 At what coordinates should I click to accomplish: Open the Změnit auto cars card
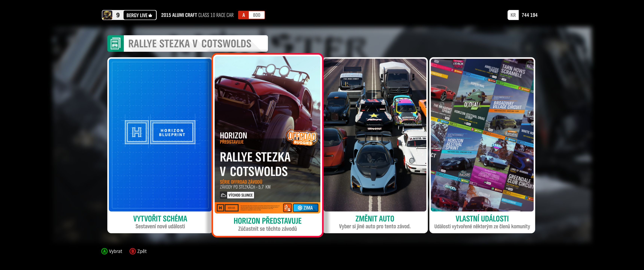pos(375,145)
